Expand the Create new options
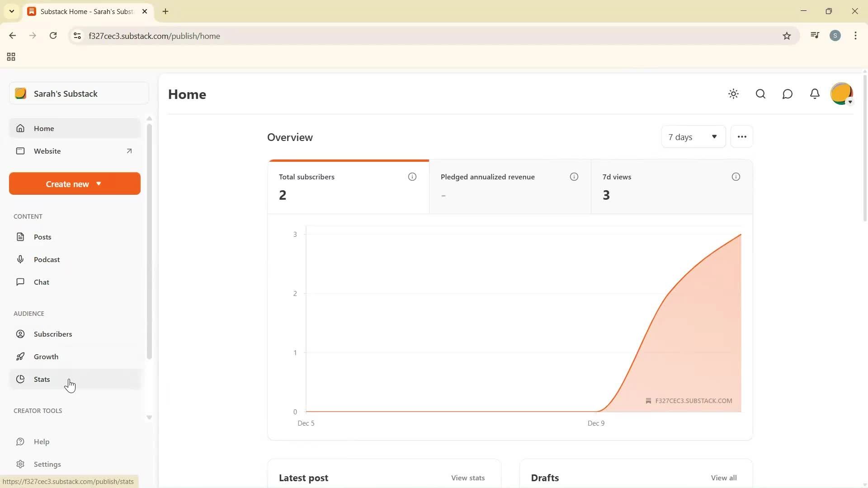868x488 pixels. tap(74, 183)
